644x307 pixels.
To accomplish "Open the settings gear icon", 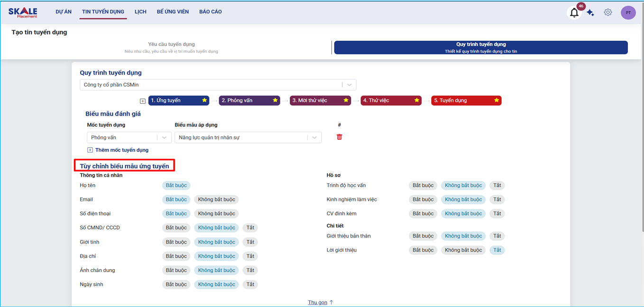I will tap(608, 12).
